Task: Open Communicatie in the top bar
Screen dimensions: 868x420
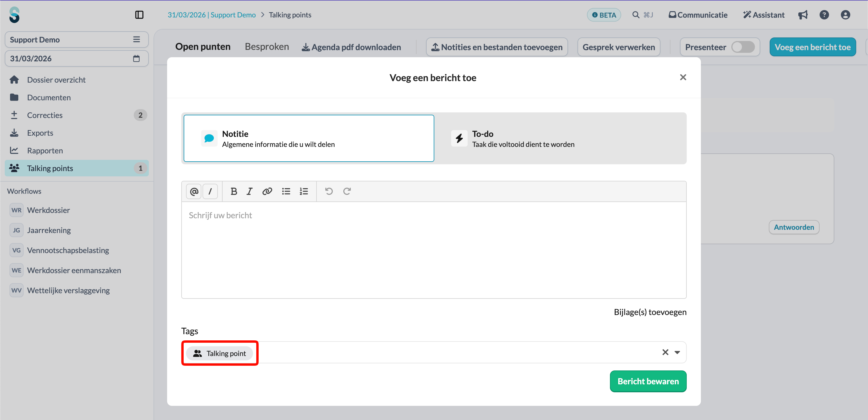Action: click(698, 15)
